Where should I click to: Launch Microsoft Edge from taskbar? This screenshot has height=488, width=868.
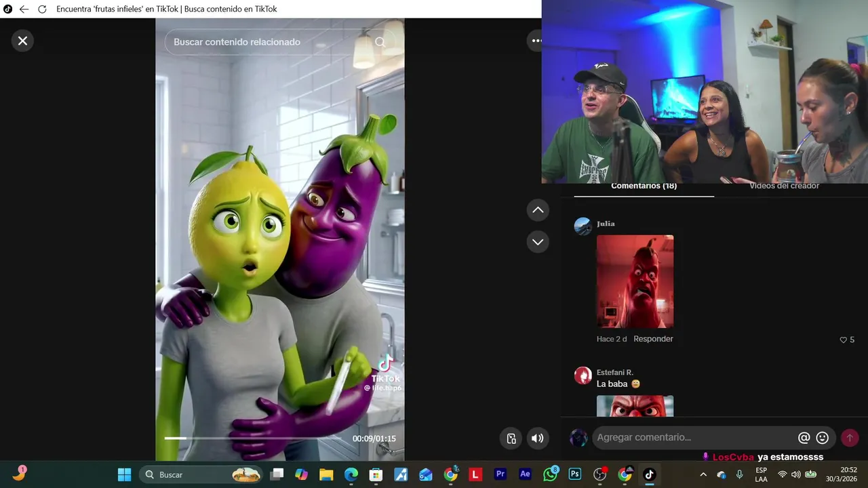(351, 474)
